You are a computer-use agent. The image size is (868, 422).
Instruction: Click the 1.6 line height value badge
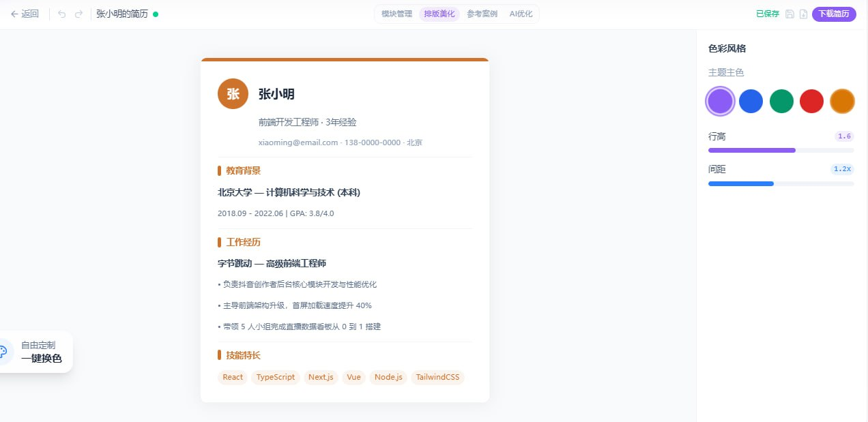(x=844, y=136)
